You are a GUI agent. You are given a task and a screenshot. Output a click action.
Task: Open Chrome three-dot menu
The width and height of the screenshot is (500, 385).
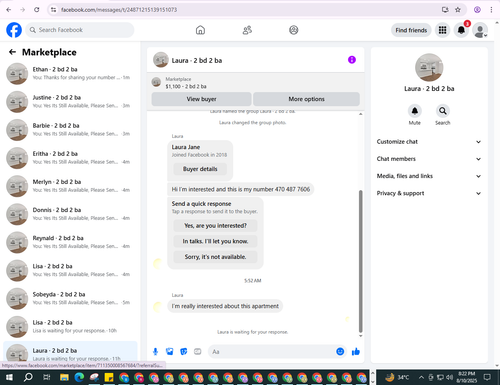pyautogui.click(x=491, y=10)
